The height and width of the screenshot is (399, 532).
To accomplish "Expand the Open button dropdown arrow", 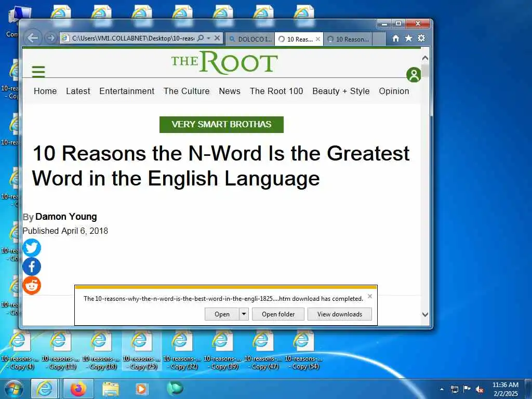I will tap(244, 314).
